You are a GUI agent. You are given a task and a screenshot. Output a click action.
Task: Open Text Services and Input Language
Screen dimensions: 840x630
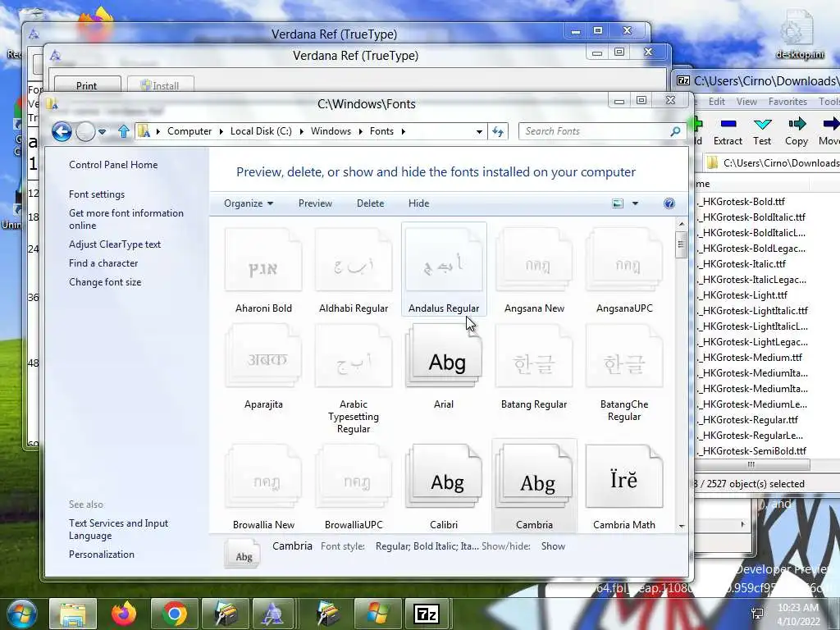(x=118, y=529)
